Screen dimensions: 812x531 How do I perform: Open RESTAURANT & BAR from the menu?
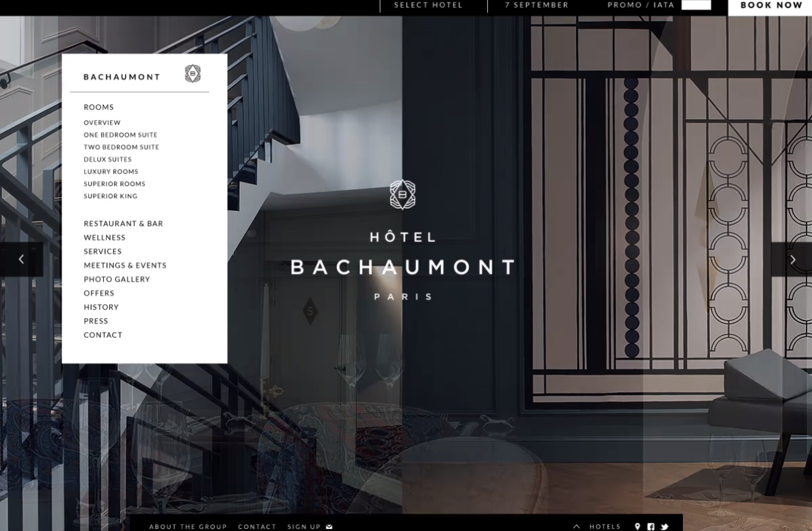tap(124, 223)
